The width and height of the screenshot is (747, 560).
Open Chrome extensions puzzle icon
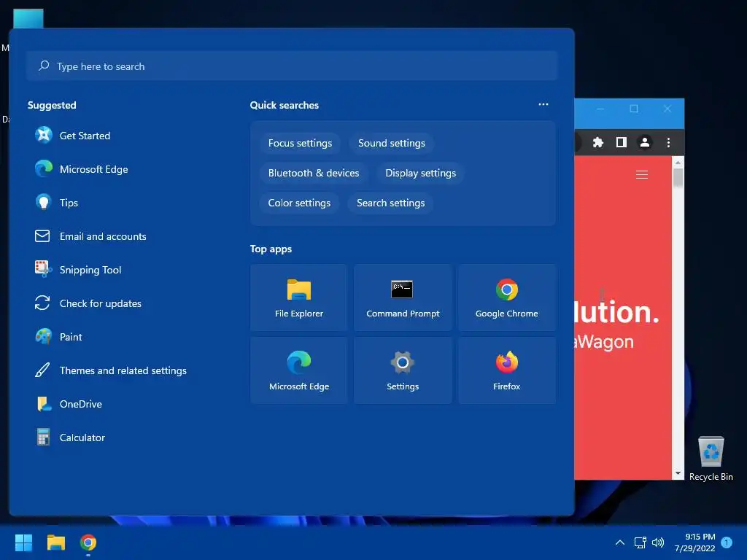[598, 142]
